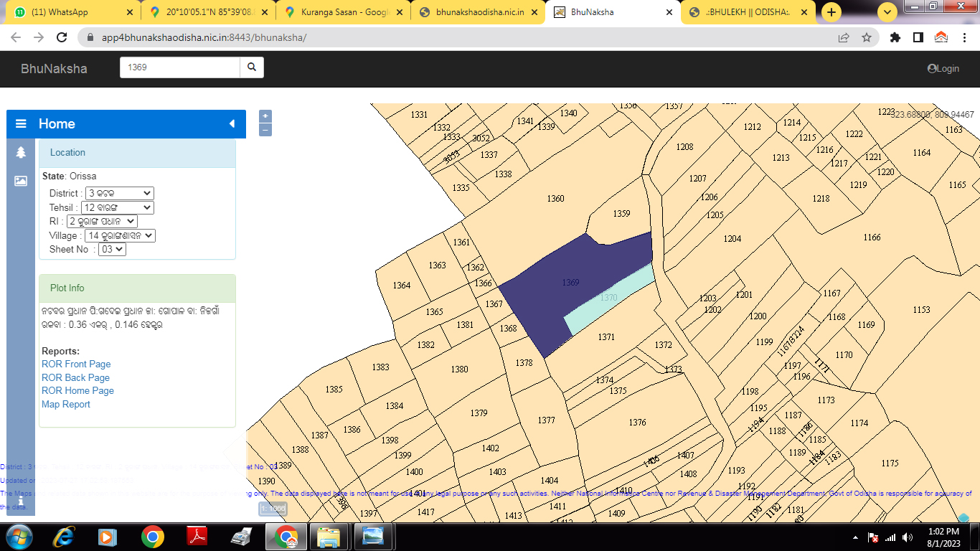Open Adobe Acrobat from the taskbar
The height and width of the screenshot is (551, 980).
click(197, 537)
